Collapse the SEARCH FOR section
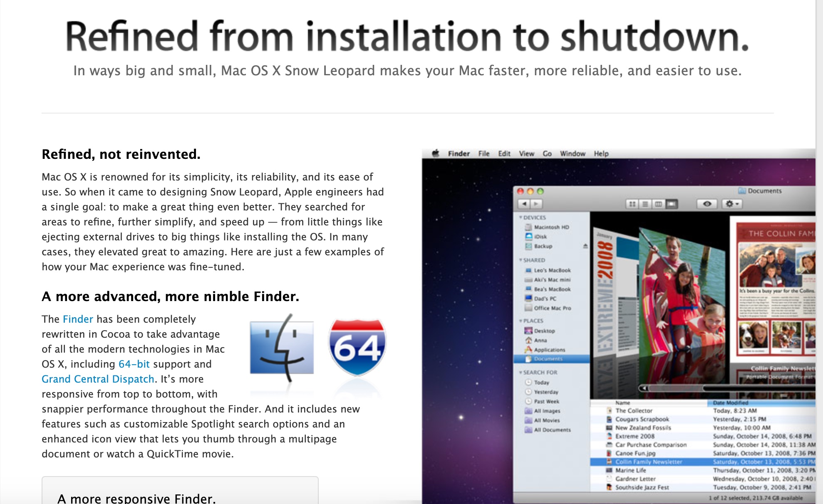The height and width of the screenshot is (504, 823). [x=521, y=372]
